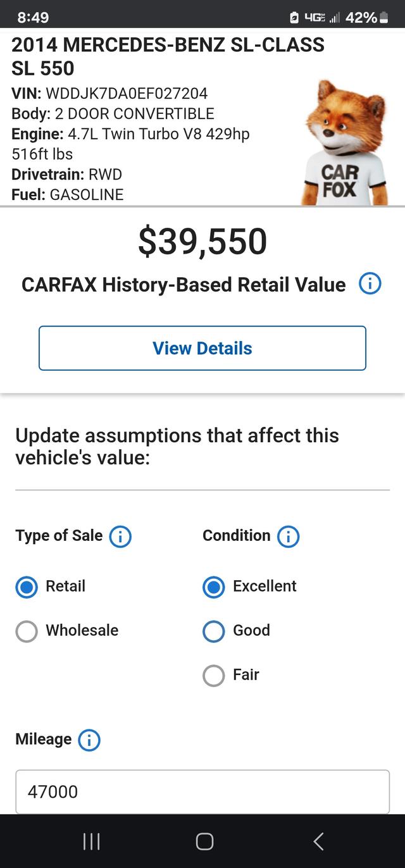Select the Wholesale radio button
This screenshot has height=868, width=405.
(27, 631)
